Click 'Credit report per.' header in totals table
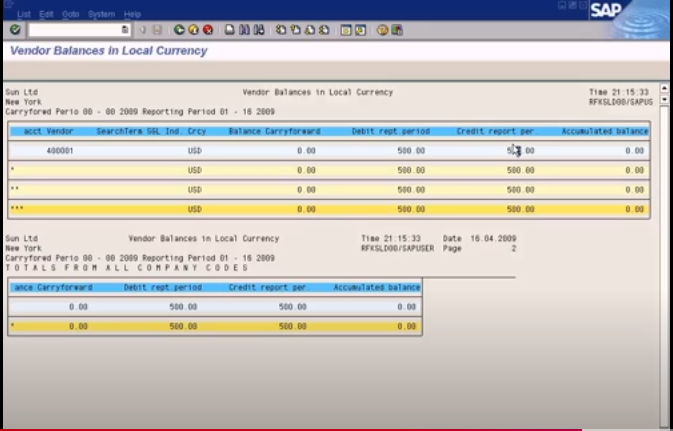 click(x=269, y=287)
